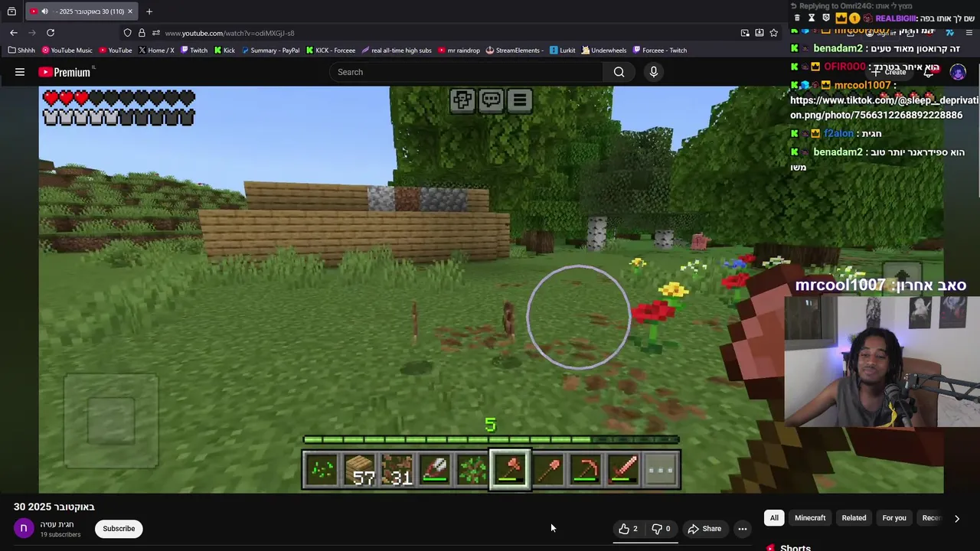Go back to the previous page
Screen dimensions: 980x551
(x=14, y=33)
